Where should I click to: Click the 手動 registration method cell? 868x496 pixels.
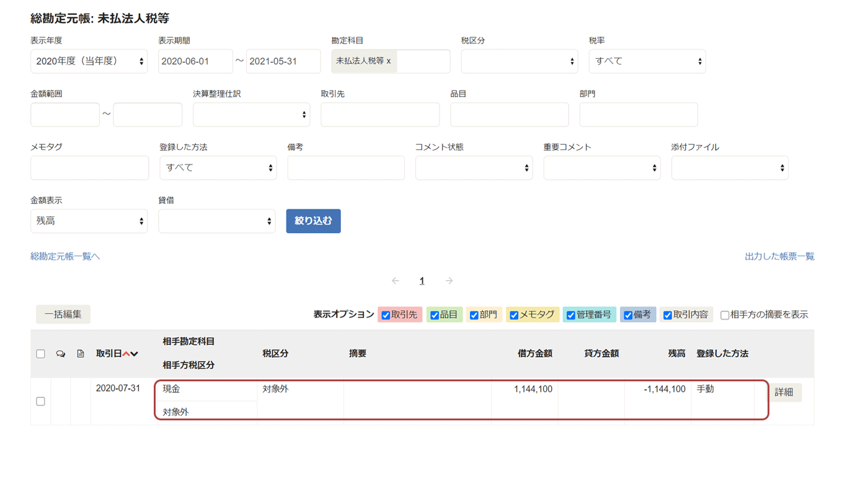(705, 389)
